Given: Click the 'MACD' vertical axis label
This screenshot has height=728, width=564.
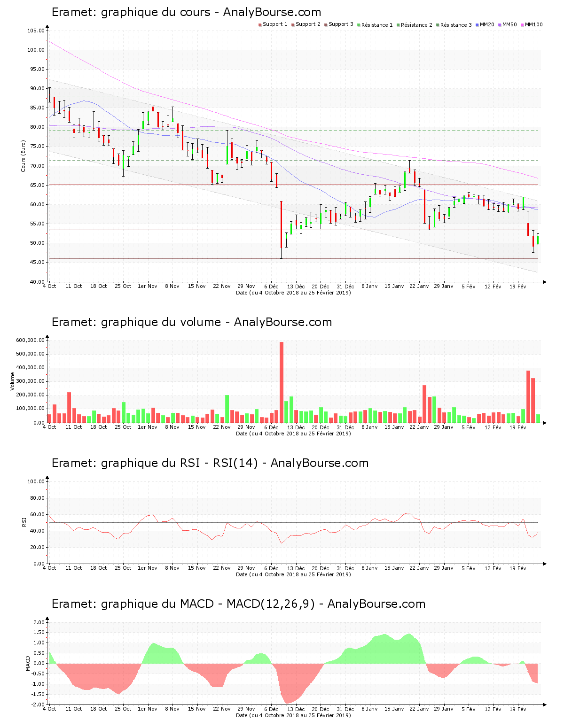Looking at the screenshot, I should [x=28, y=663].
